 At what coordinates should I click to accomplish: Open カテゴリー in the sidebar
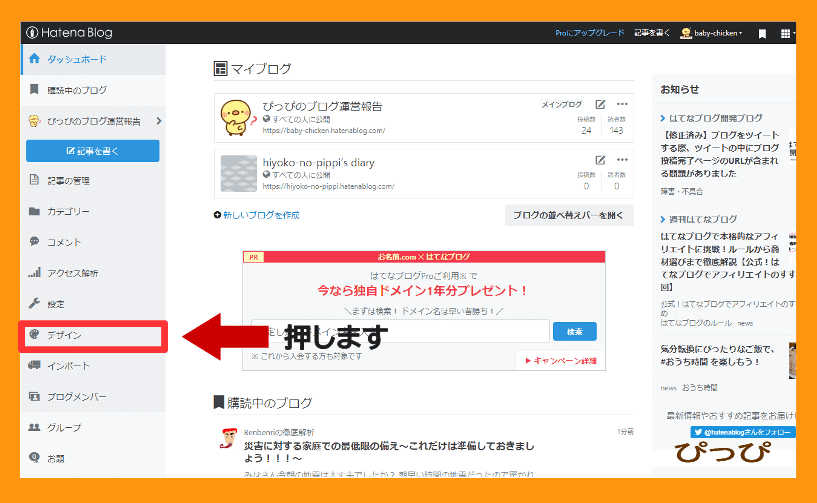(x=94, y=211)
